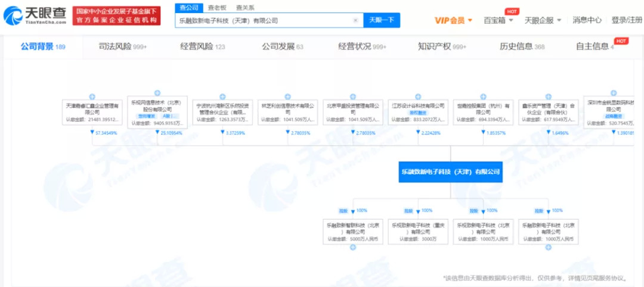The height and width of the screenshot is (287, 644).
Task: Open subsidiary card 乐融致新智联科技（北京）有限公司
Action: pos(353,232)
